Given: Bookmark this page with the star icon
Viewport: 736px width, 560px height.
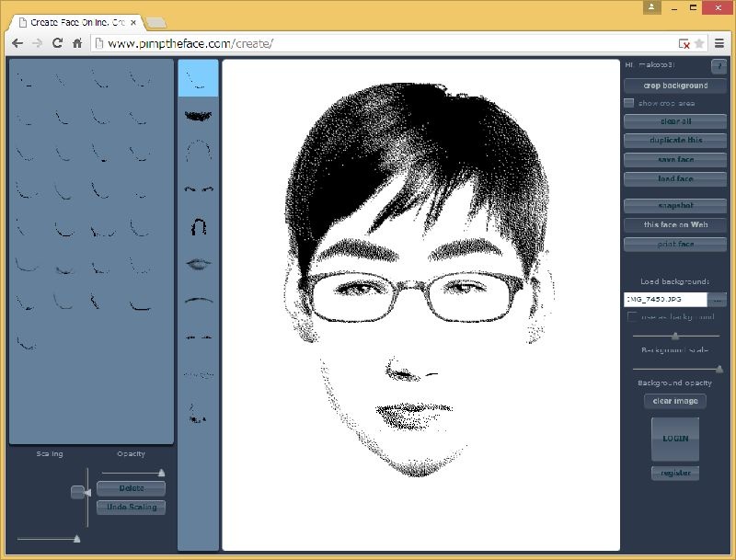Looking at the screenshot, I should (699, 43).
